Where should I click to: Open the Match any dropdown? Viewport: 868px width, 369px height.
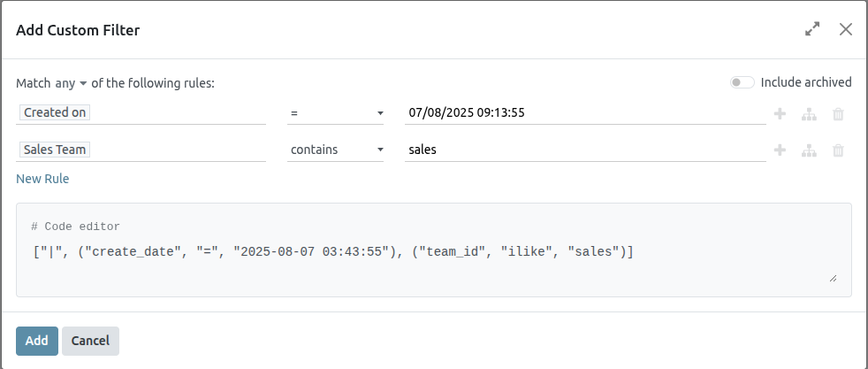[x=72, y=83]
